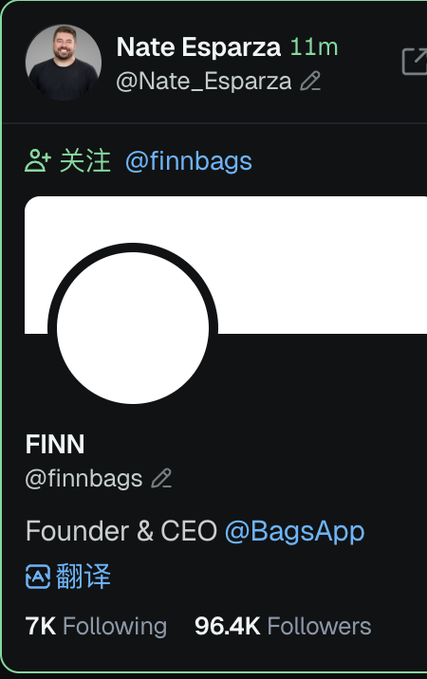Click the 翻译 translate text
Viewport: 427px width, 679px height.
click(83, 576)
